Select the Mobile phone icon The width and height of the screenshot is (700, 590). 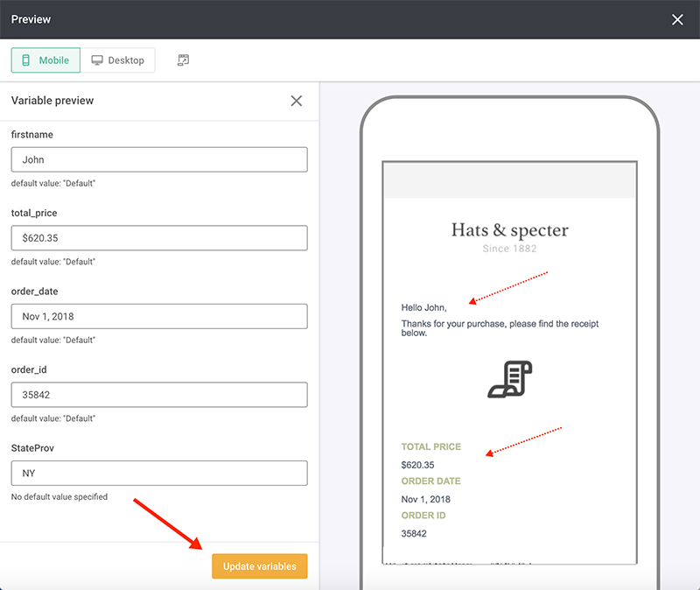(24, 60)
